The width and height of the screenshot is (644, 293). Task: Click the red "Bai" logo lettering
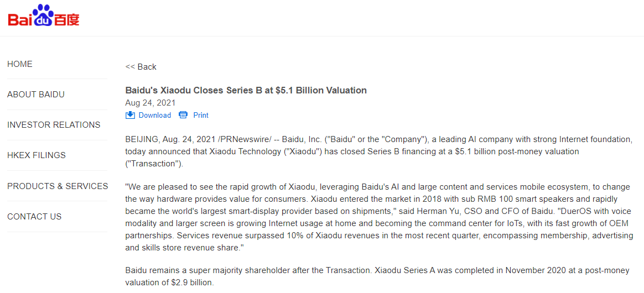pos(20,19)
